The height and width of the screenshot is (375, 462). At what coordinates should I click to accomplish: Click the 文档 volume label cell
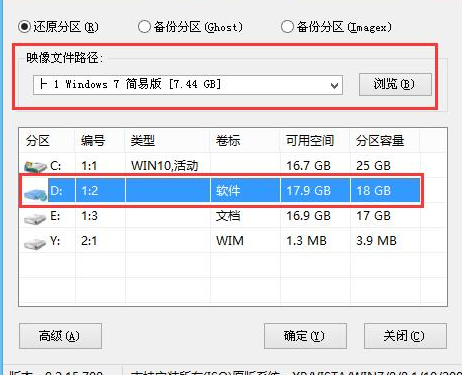pyautogui.click(x=228, y=216)
